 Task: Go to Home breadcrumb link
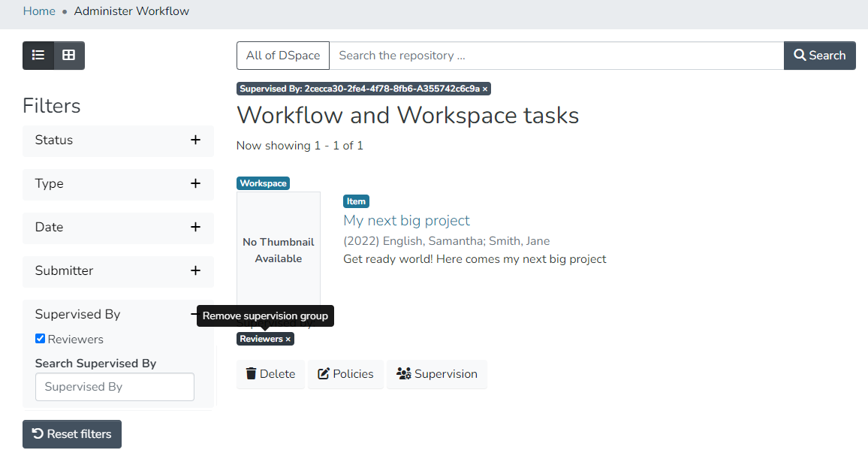(39, 11)
